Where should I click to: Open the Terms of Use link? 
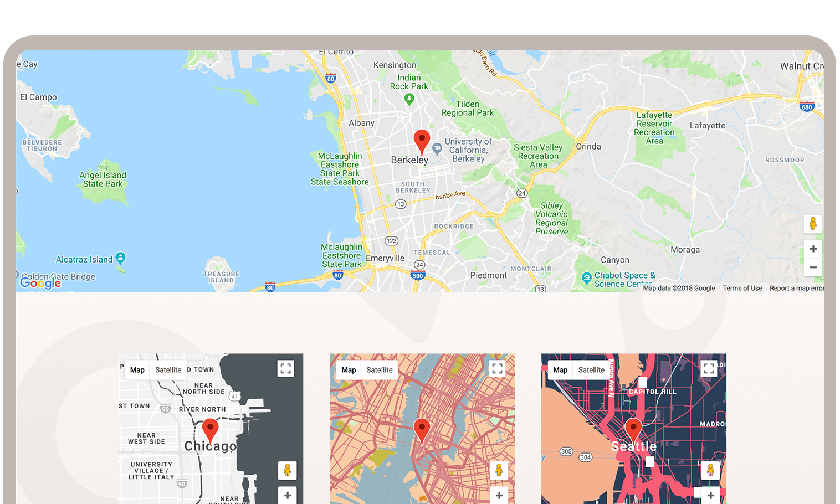(x=742, y=288)
